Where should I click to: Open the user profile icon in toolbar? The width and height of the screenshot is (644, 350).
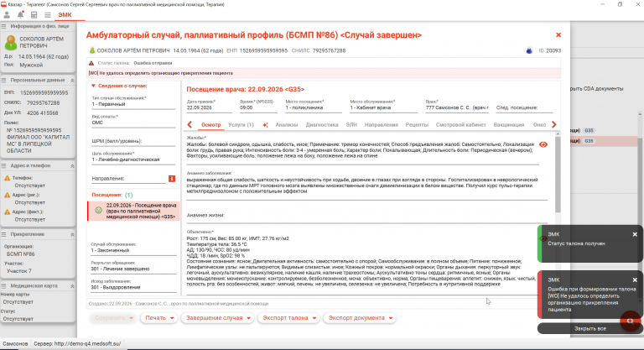pyautogui.click(x=7, y=15)
